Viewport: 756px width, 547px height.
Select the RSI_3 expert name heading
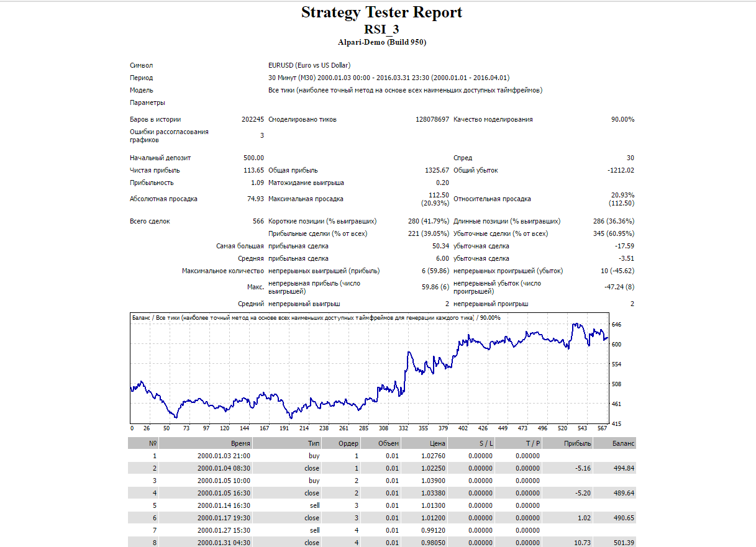tap(381, 29)
